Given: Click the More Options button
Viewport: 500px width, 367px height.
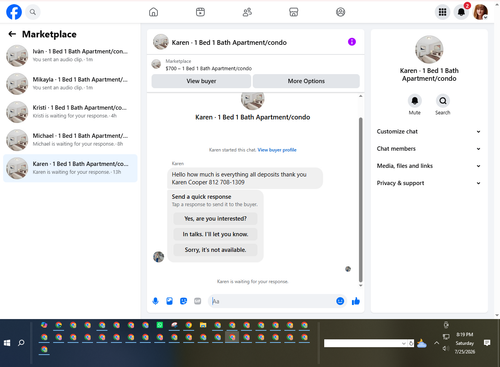Looking at the screenshot, I should coord(306,81).
